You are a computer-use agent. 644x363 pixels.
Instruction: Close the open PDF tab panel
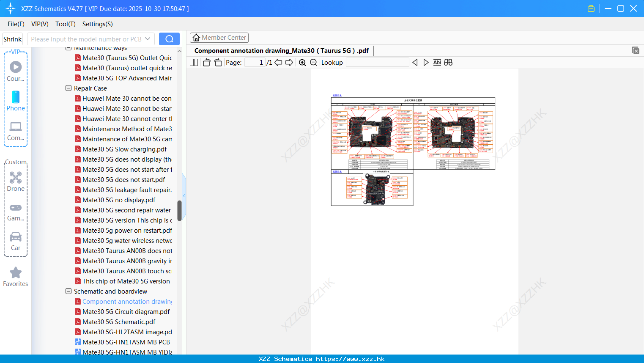(635, 50)
